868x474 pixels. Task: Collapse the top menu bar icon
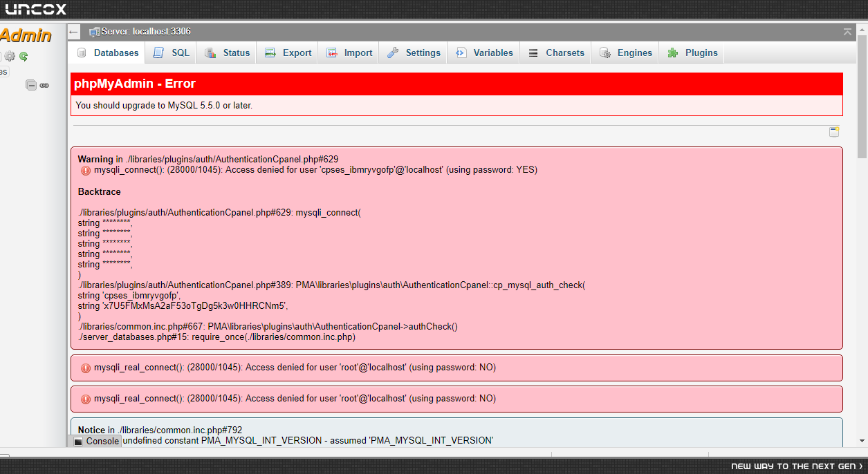point(847,32)
